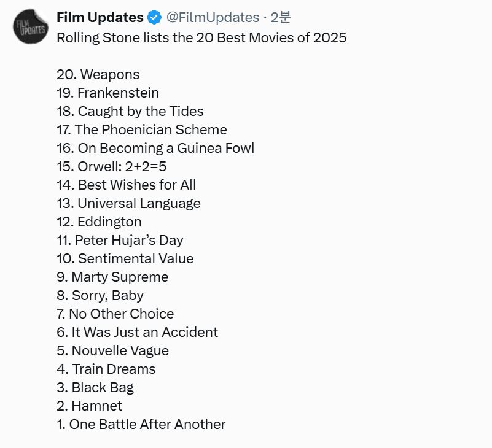Image resolution: width=492 pixels, height=448 pixels.
Task: Click 'On Becoming a Guinea Fowl' text
Action: tap(155, 148)
